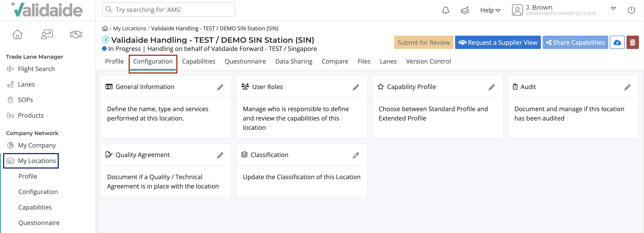Click the Submit for Review button
The height and width of the screenshot is (233, 644).
click(x=424, y=42)
